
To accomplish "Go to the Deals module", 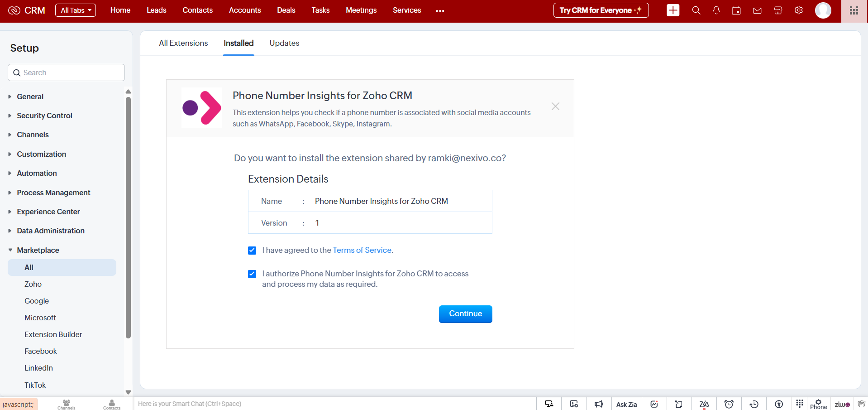I will coord(286,10).
